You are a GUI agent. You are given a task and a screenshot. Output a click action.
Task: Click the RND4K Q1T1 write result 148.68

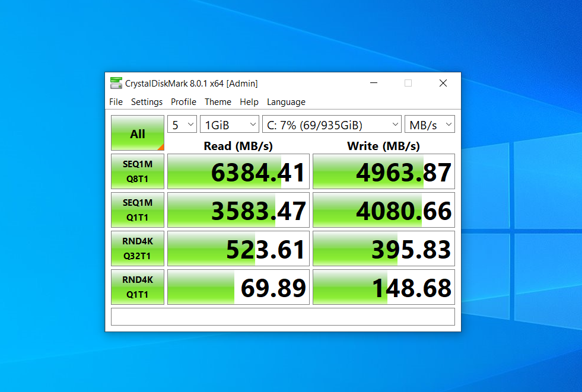[384, 287]
